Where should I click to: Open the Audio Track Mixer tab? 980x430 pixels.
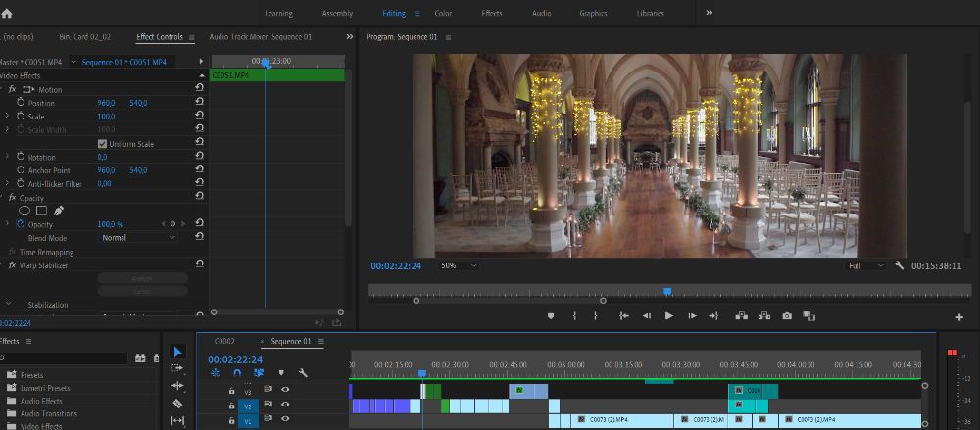pyautogui.click(x=260, y=37)
